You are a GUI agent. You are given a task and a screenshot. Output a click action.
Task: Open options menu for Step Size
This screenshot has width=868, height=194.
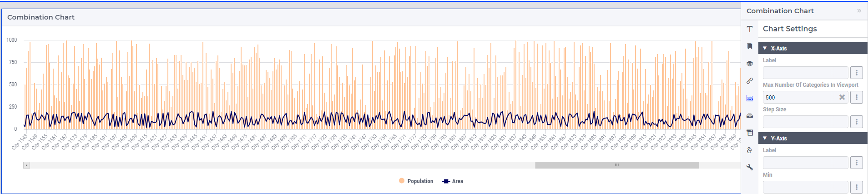point(857,122)
